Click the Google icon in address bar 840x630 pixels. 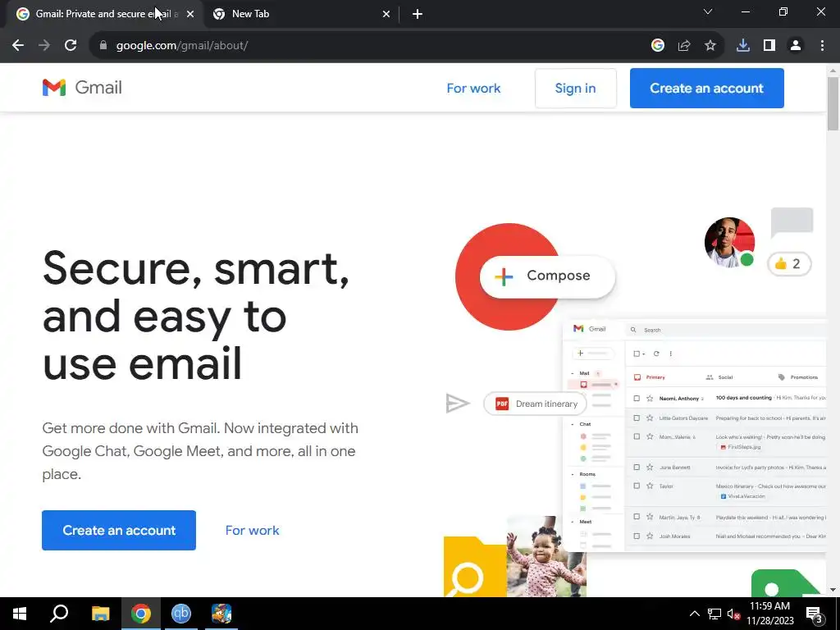tap(657, 46)
